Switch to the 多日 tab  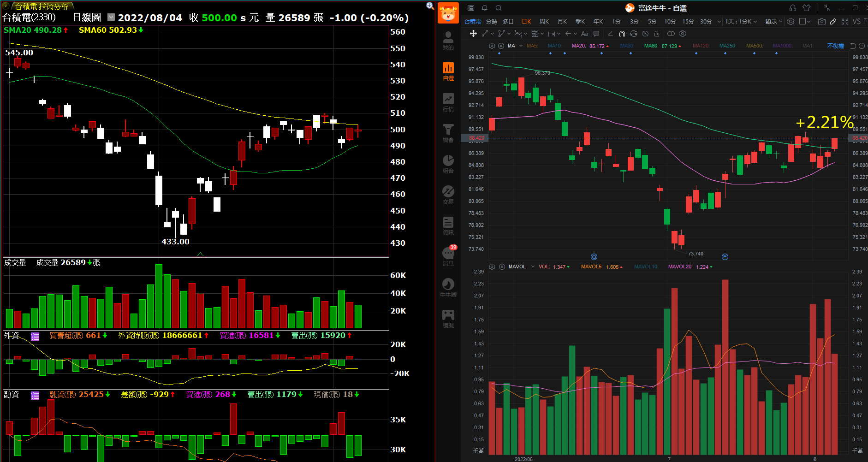click(x=508, y=21)
